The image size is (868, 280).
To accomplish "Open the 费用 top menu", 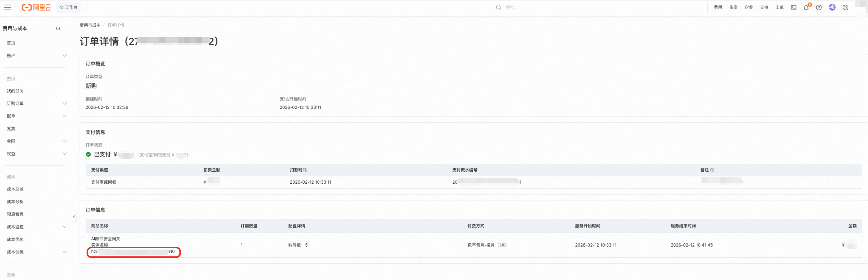I will (718, 7).
